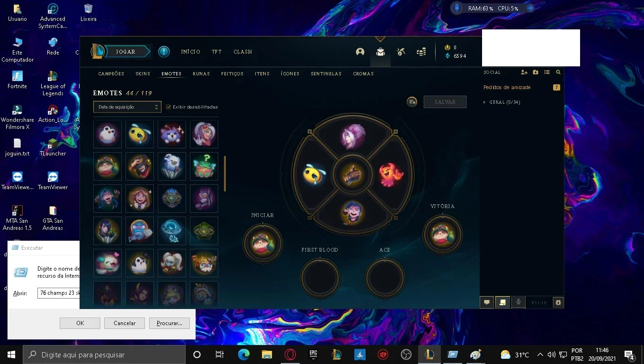Click the empty Ace slot

385,278
